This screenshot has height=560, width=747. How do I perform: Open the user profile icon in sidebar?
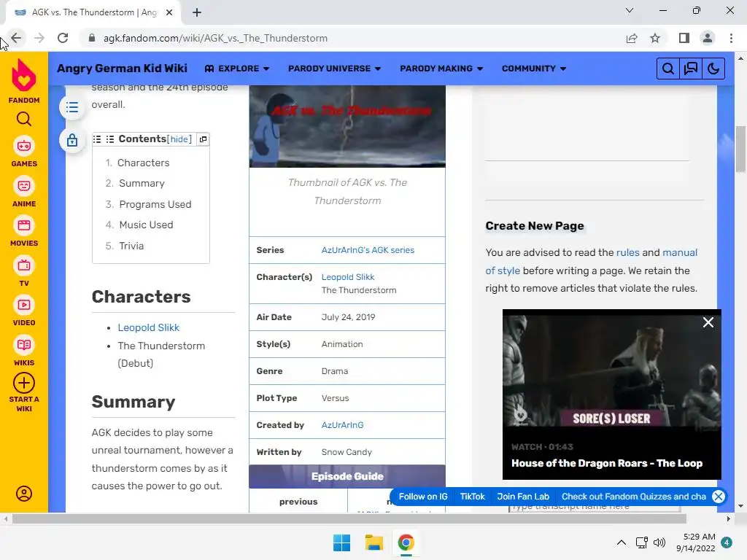pos(24,494)
